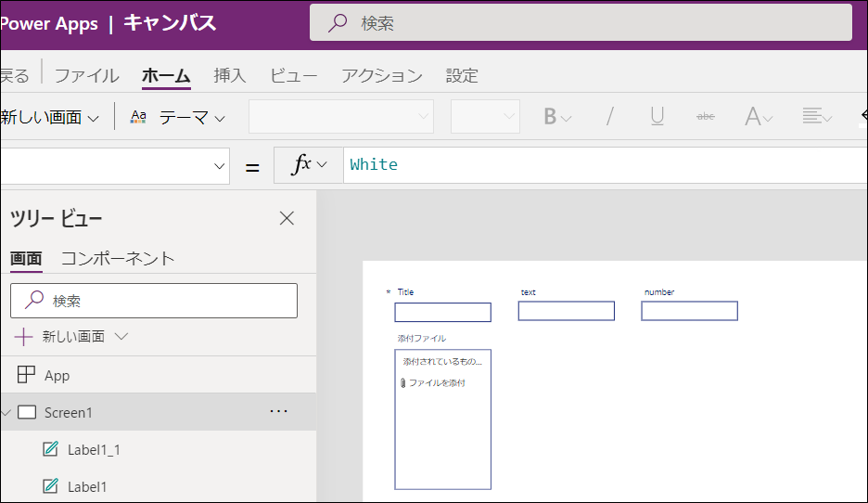Toggle italic formatting
This screenshot has width=868, height=503.
click(x=609, y=117)
